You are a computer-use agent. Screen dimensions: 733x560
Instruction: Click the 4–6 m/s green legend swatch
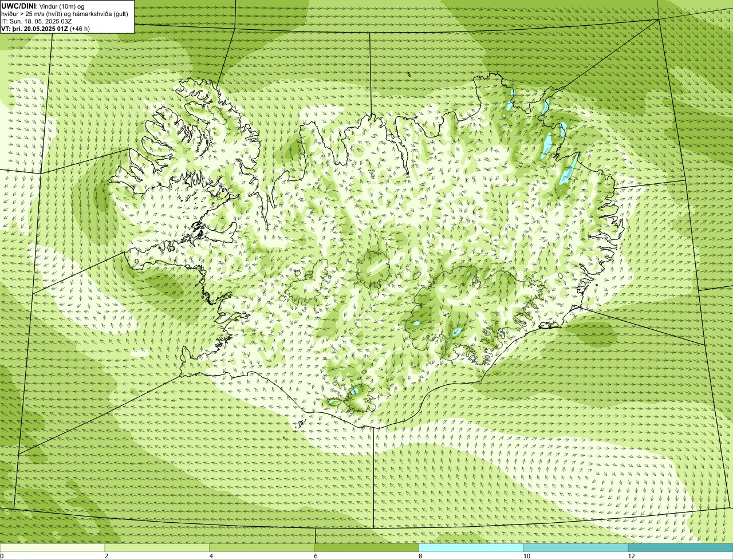[262, 547]
